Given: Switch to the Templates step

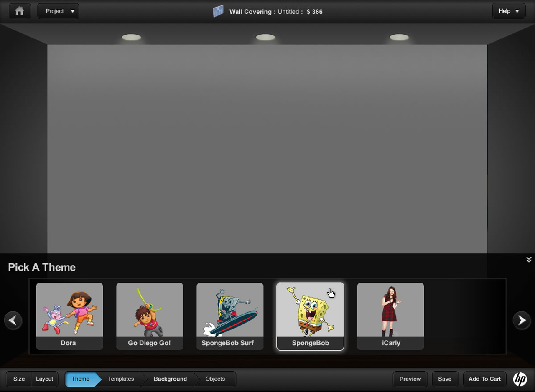Looking at the screenshot, I should [121, 379].
